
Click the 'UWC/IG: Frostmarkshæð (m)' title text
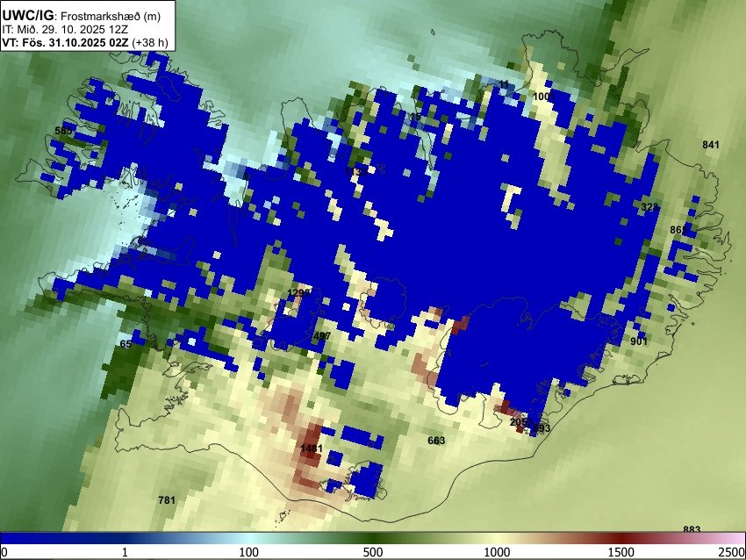pos(82,16)
